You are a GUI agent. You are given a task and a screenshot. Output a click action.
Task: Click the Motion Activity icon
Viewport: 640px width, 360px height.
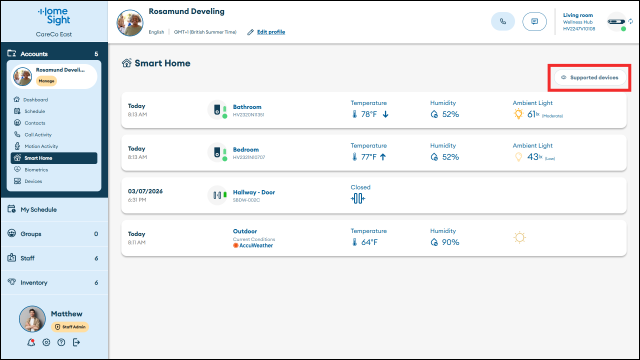pyautogui.click(x=17, y=146)
